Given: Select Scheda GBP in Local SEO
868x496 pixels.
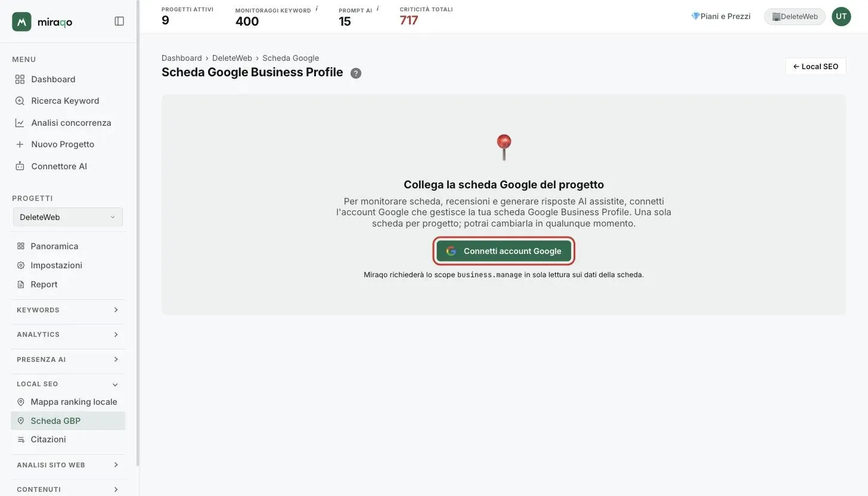Looking at the screenshot, I should pyautogui.click(x=68, y=421).
